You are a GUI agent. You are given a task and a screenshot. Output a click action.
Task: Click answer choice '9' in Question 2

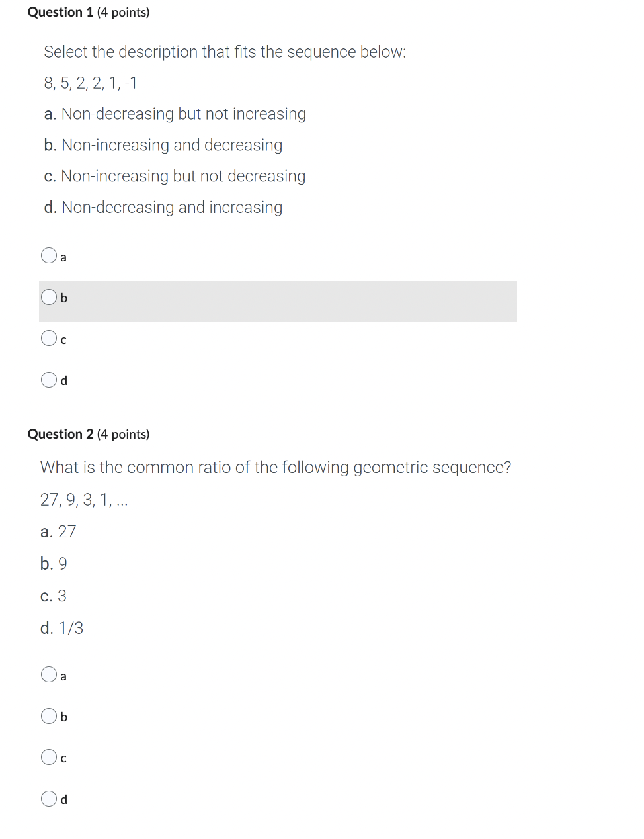(x=53, y=563)
